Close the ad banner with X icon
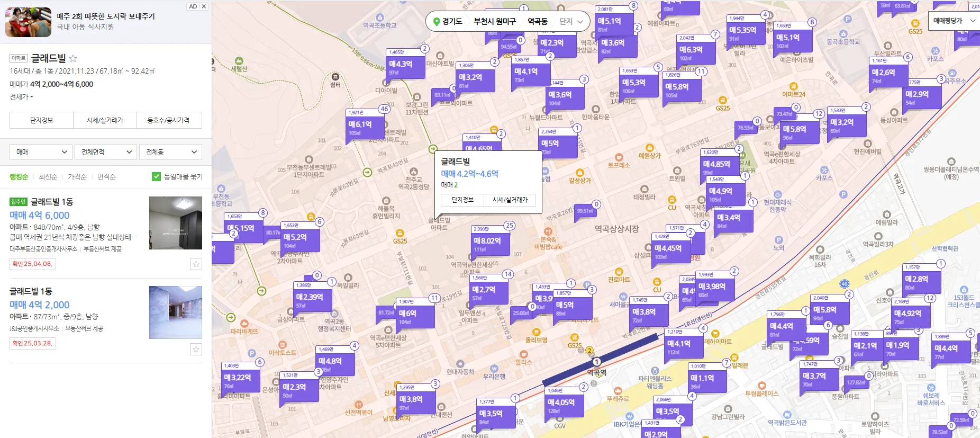The width and height of the screenshot is (980, 438). coord(204,6)
